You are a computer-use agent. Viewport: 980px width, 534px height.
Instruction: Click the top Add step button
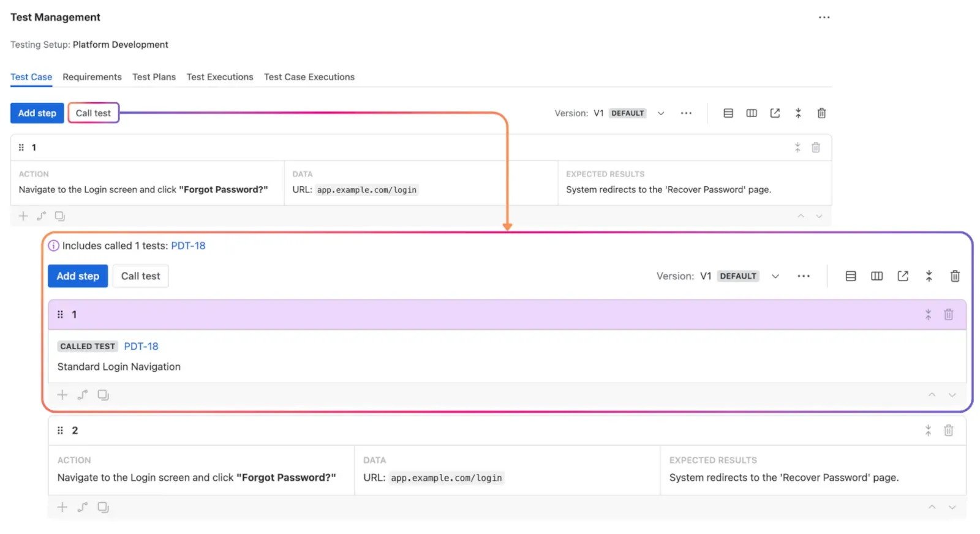tap(37, 113)
